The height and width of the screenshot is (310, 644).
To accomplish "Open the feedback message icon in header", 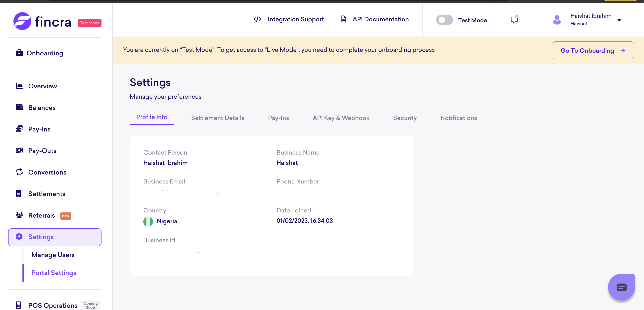I will click(x=514, y=20).
